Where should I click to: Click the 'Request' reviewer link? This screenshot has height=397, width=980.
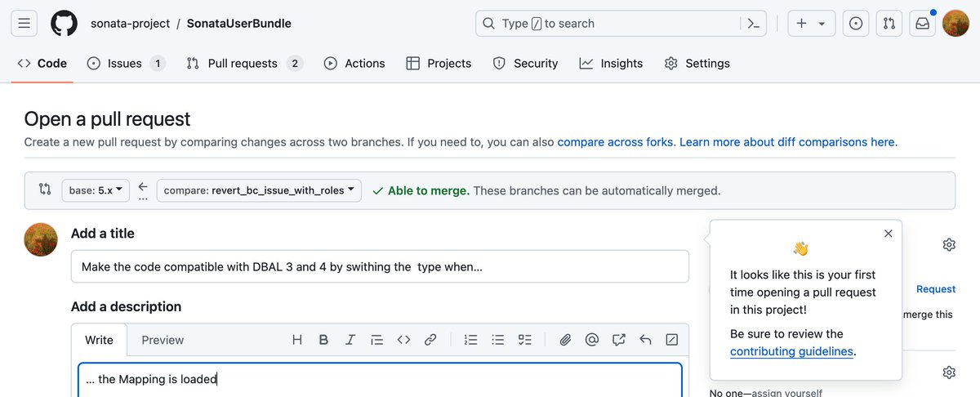coord(936,289)
